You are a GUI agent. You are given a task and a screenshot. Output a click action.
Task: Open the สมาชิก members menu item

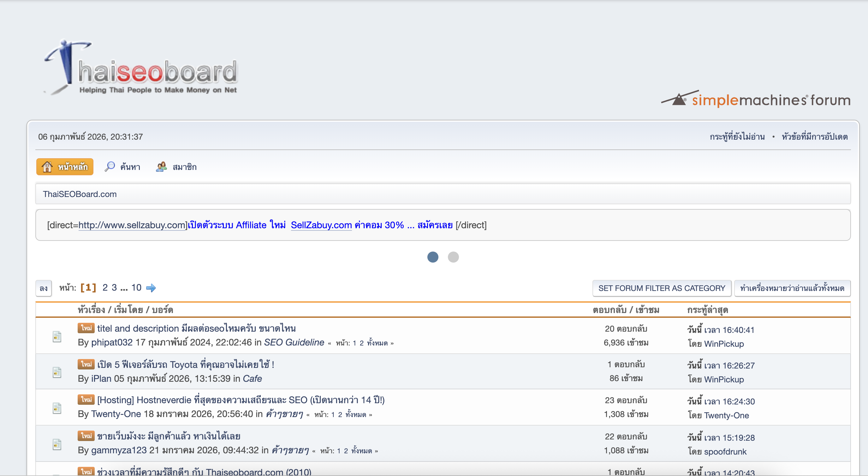184,167
